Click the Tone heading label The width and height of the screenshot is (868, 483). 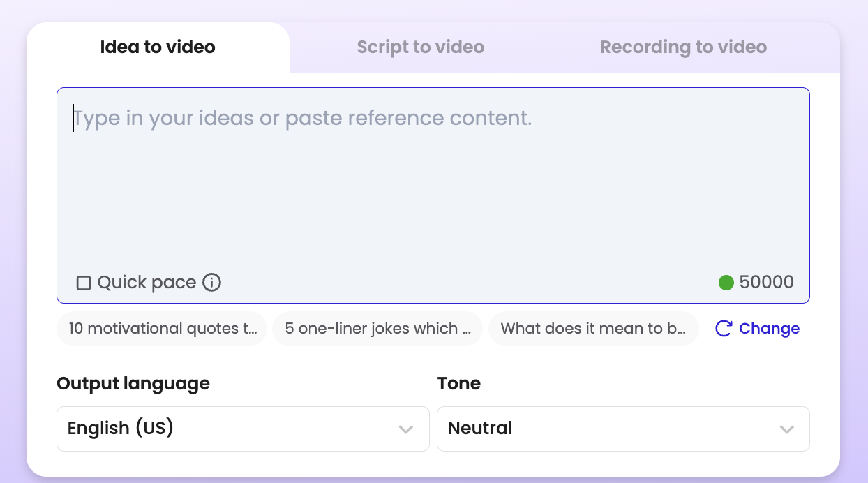click(x=458, y=384)
